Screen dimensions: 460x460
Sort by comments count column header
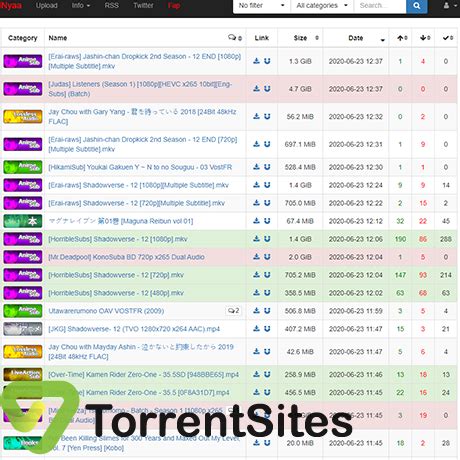click(x=235, y=38)
